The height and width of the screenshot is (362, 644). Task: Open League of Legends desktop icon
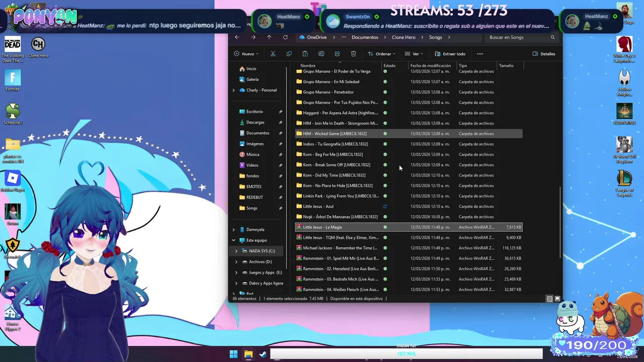tap(624, 184)
